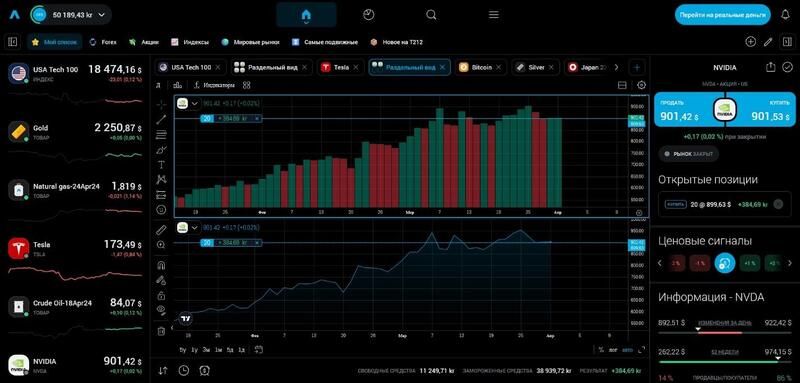Viewport: 800px width, 383px height.
Task: Click the add watchlist plus circle icon
Action: point(750,42)
